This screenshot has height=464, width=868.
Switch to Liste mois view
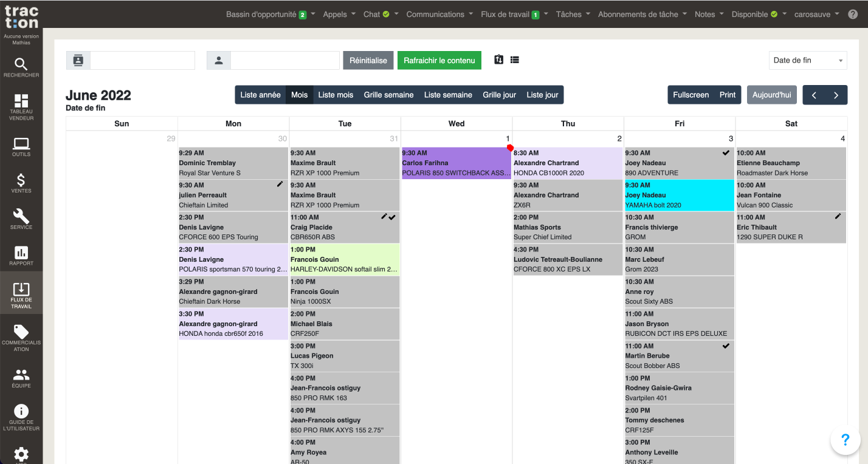click(x=336, y=95)
